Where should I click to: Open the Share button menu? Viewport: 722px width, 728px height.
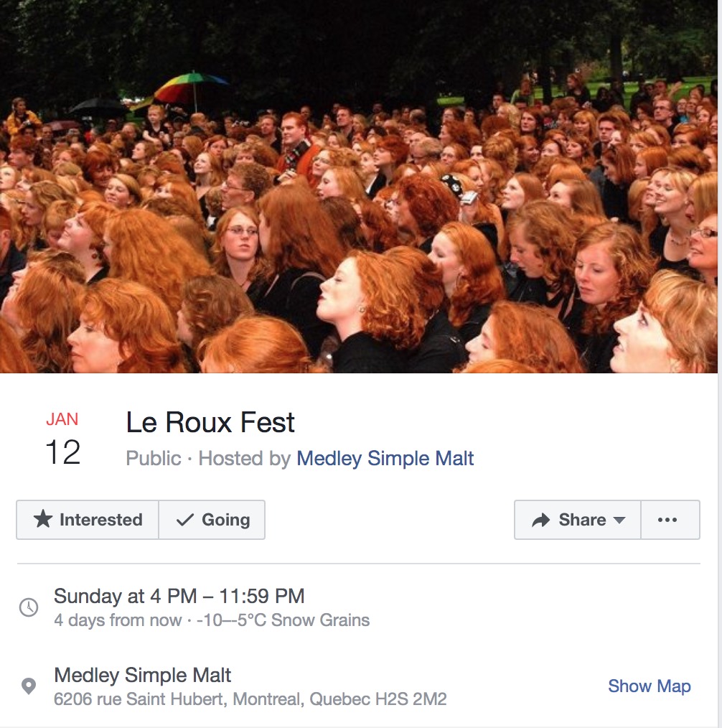pyautogui.click(x=578, y=520)
